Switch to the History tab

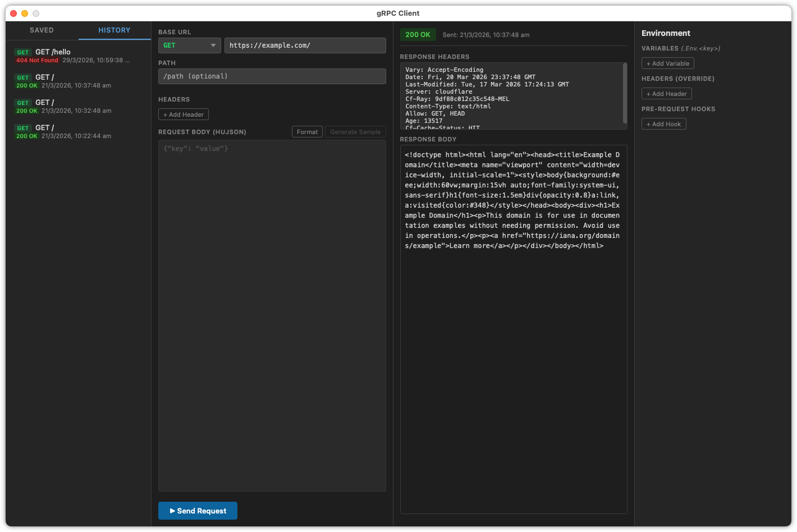(x=114, y=30)
